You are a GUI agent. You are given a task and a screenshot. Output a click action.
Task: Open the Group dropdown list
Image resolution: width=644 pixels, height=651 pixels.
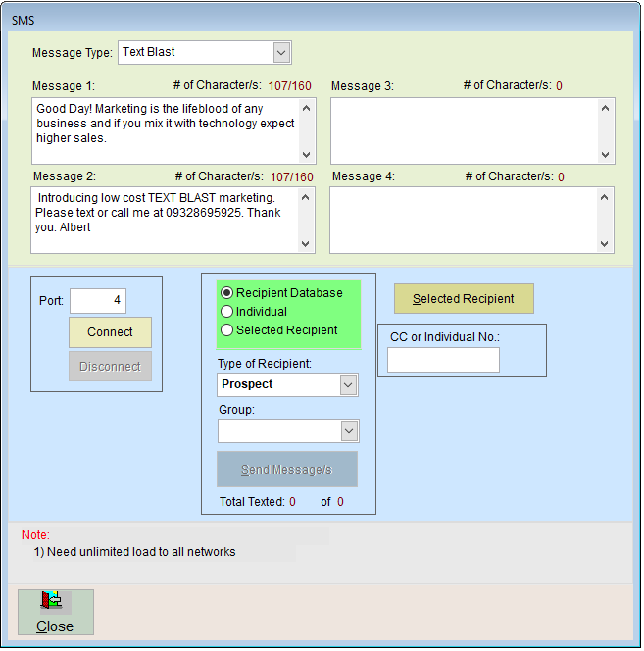pyautogui.click(x=348, y=430)
